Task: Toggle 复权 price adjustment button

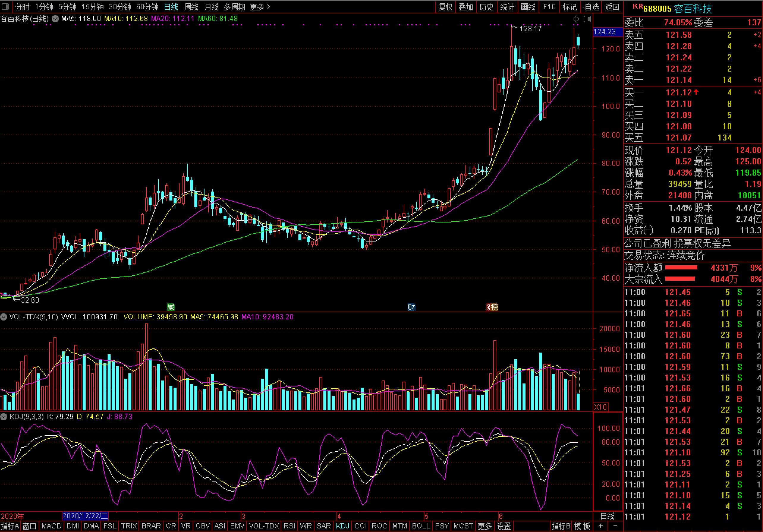Action: pos(445,7)
